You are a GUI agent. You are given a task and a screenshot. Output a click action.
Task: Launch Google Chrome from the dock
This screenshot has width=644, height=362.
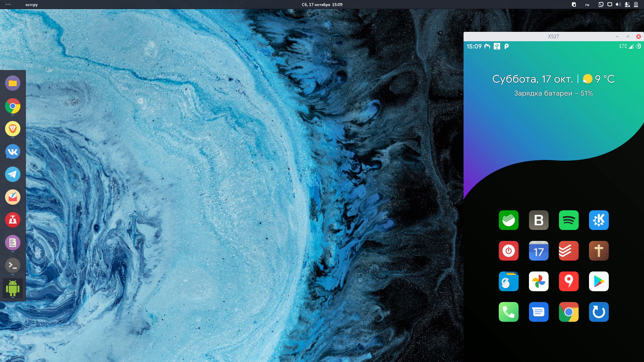click(13, 106)
